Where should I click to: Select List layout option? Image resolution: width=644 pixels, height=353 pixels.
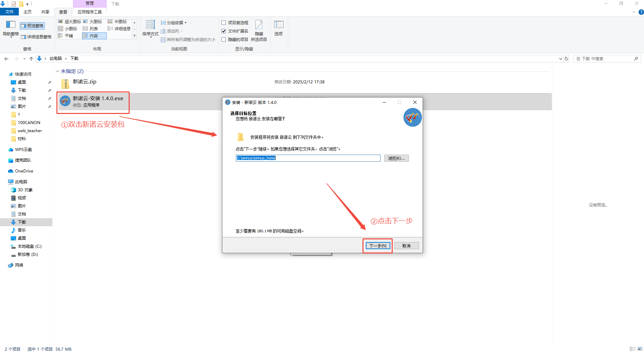pyautogui.click(x=91, y=29)
